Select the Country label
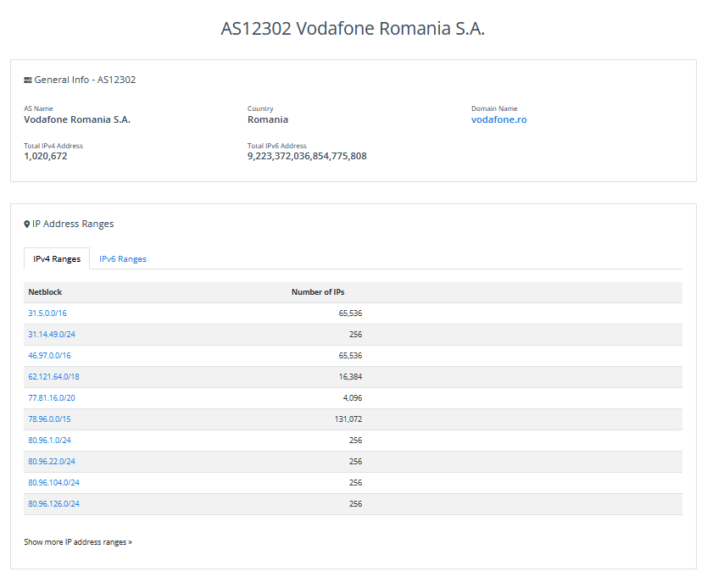Screen dimensions: 707x588 click(260, 108)
